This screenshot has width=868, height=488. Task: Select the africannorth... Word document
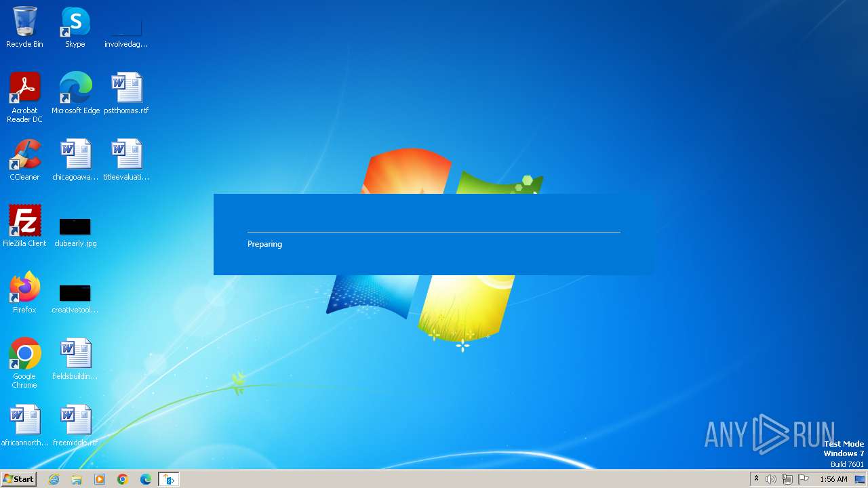(24, 426)
